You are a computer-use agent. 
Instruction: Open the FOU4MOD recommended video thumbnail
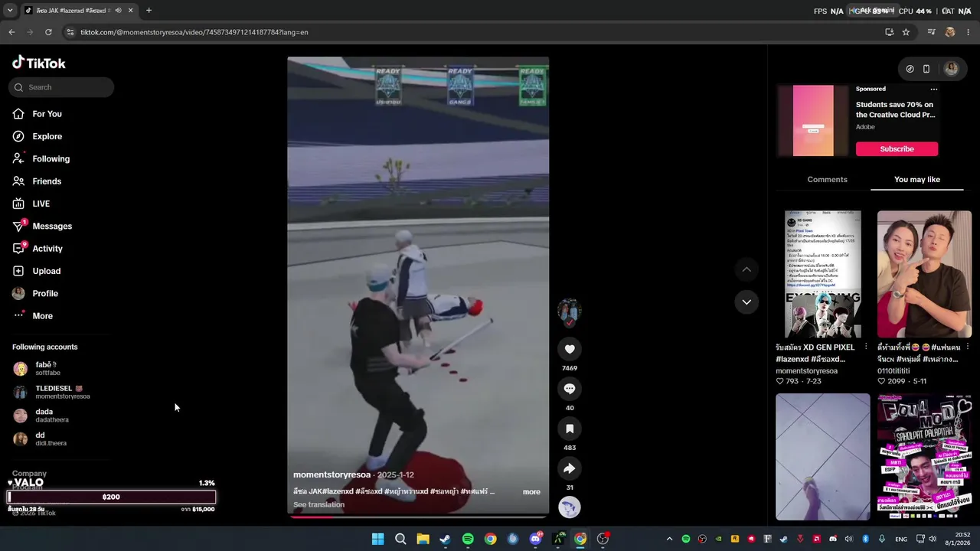(x=924, y=457)
